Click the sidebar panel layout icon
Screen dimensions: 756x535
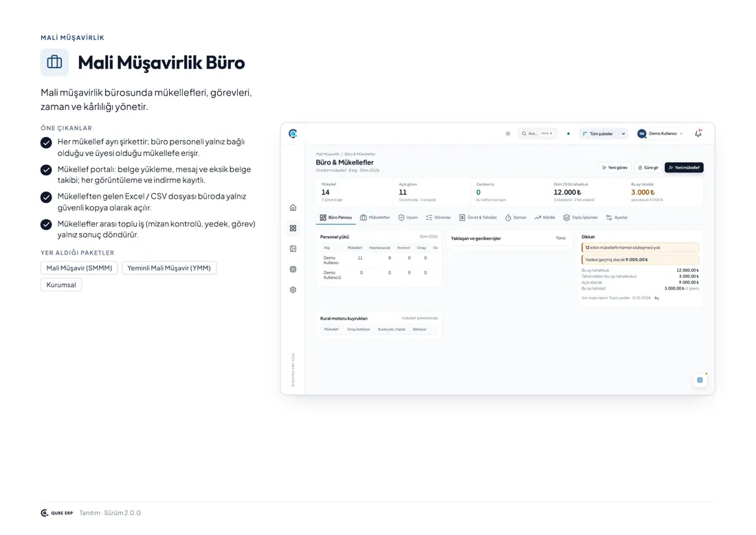[293, 248]
